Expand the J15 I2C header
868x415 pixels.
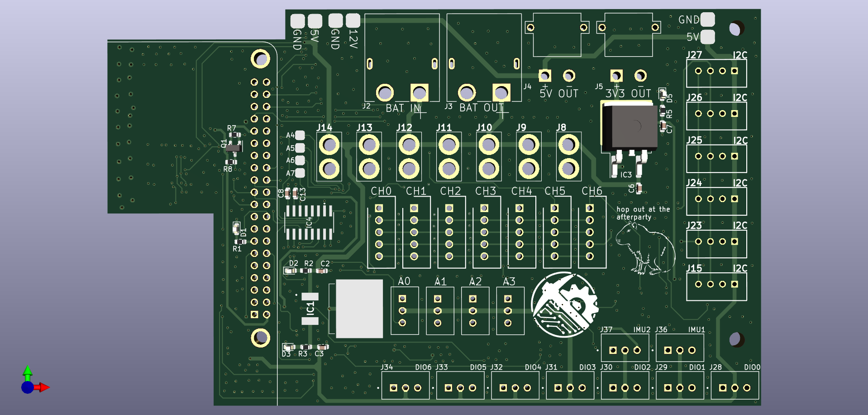pos(716,286)
